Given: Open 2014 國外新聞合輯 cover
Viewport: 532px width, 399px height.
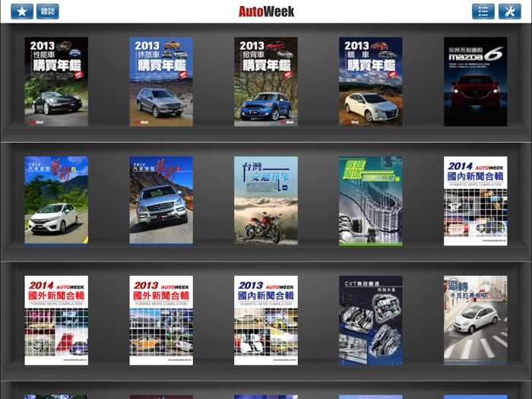Looking at the screenshot, I should [56, 320].
